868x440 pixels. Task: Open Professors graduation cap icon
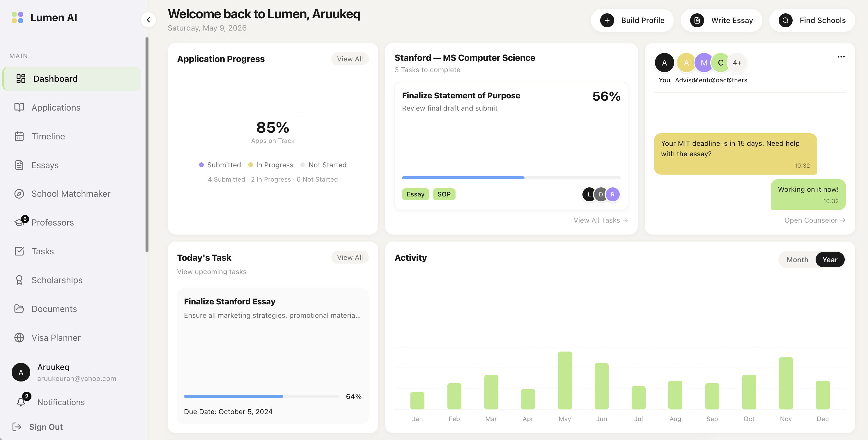click(x=19, y=222)
